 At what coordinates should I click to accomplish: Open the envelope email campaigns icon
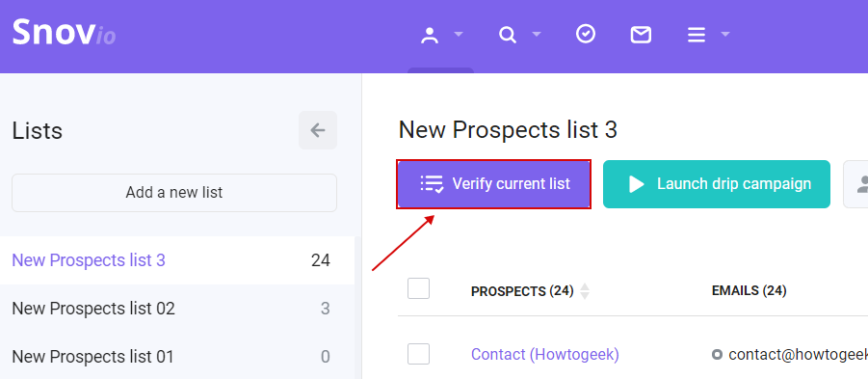641,35
